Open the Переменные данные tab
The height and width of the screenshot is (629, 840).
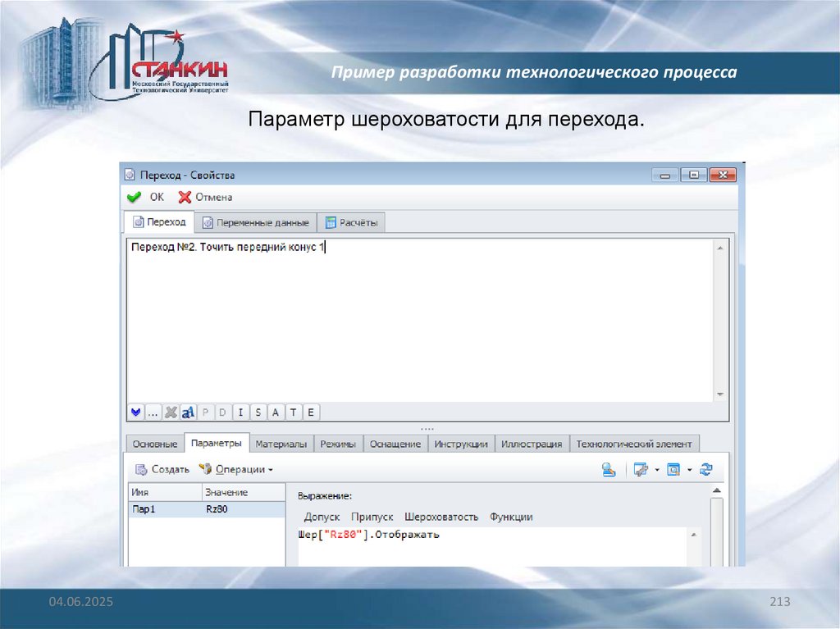pos(256,223)
